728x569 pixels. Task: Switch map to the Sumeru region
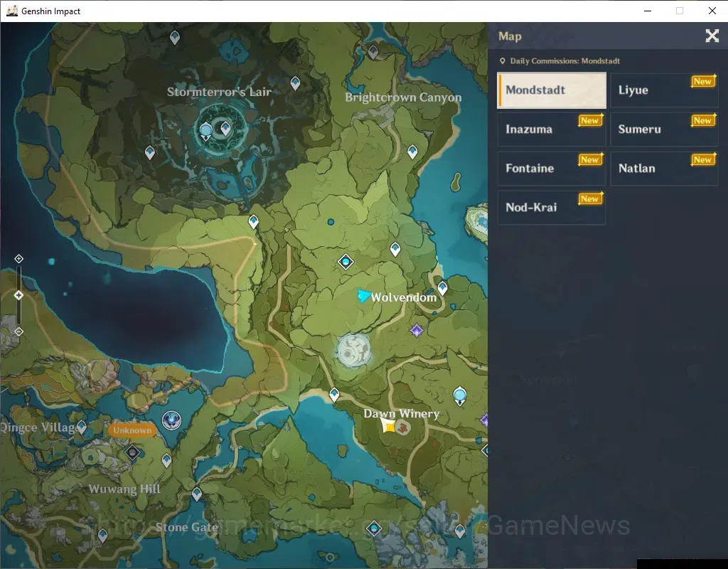coord(665,129)
